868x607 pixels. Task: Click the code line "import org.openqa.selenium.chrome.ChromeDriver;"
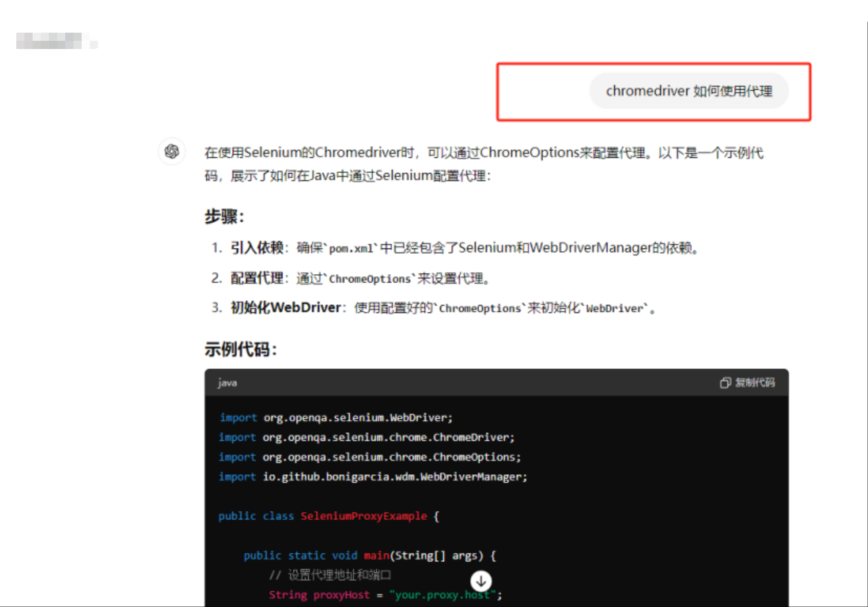click(367, 437)
